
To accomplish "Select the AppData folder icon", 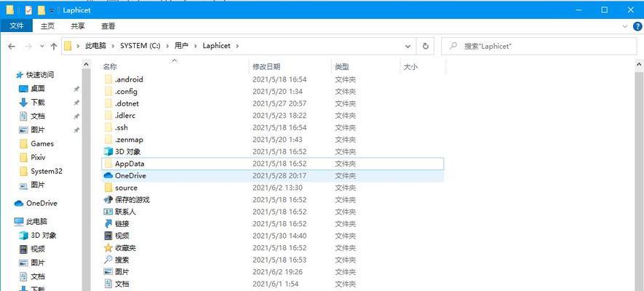I will click(108, 164).
